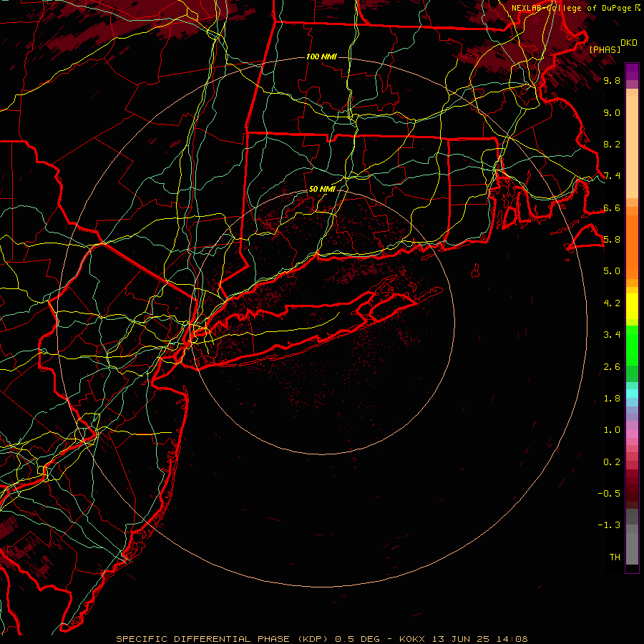This screenshot has height=644, width=644.
Task: Select the 5.8 legend value
Action: tap(612, 240)
